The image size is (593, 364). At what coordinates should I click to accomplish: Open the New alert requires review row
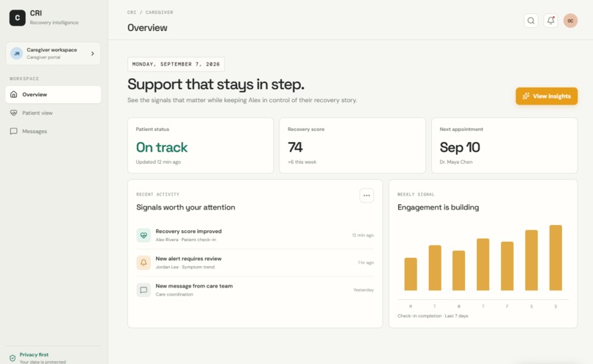point(255,263)
